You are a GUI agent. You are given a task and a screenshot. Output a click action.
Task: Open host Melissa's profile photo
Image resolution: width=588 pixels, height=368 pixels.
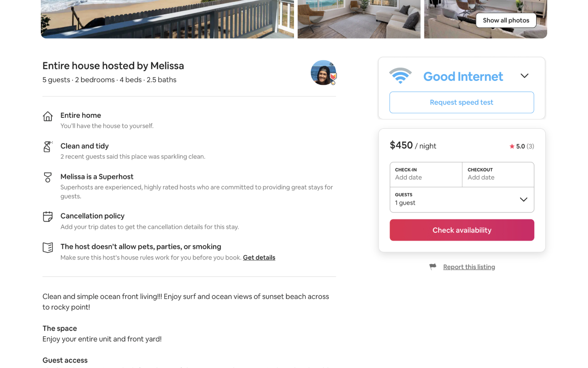pyautogui.click(x=323, y=73)
